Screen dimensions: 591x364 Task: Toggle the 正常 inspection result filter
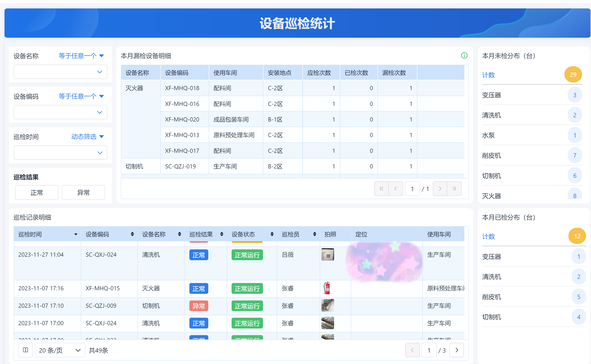pyautogui.click(x=36, y=192)
